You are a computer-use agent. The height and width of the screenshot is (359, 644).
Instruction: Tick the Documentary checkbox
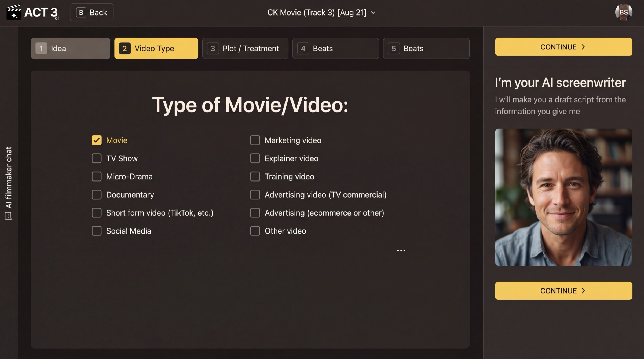[97, 195]
